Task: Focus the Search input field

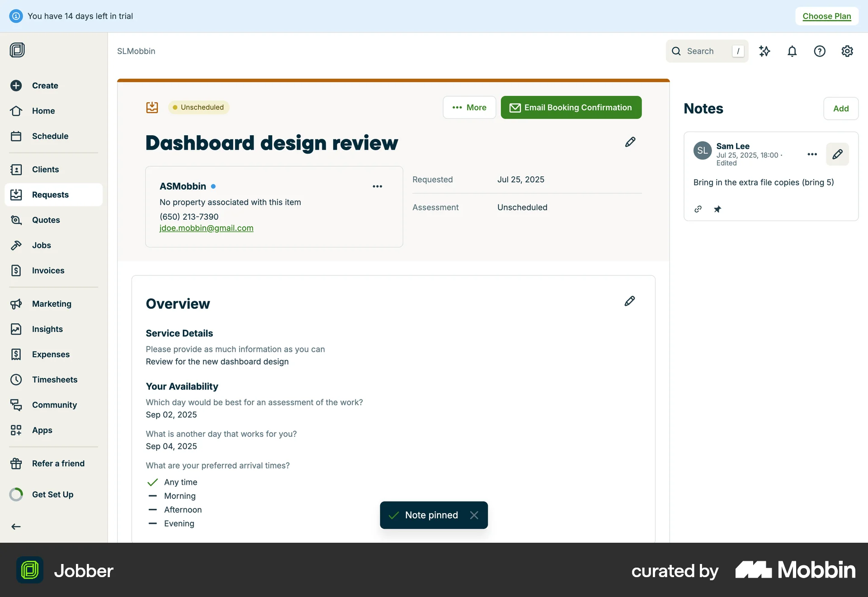Action: [705, 51]
